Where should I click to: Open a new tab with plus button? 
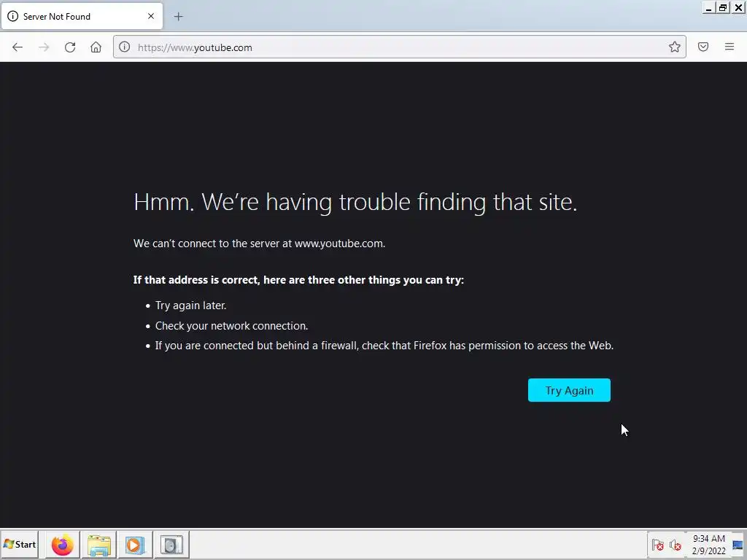(178, 17)
